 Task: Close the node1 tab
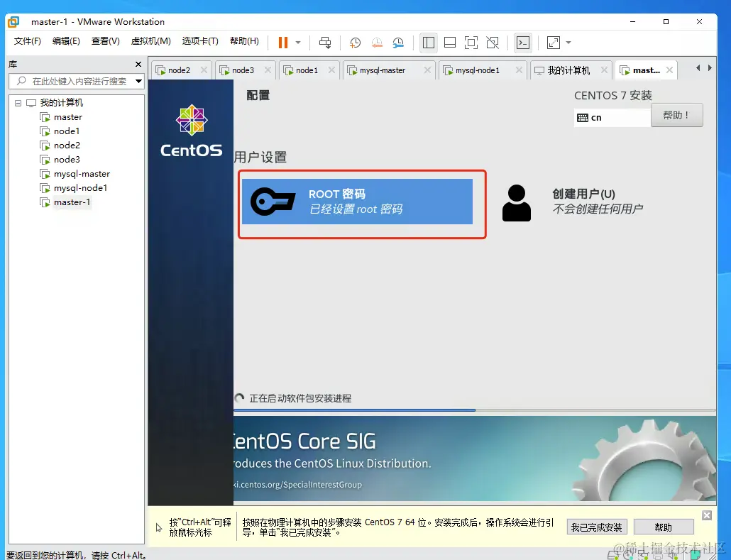point(331,70)
